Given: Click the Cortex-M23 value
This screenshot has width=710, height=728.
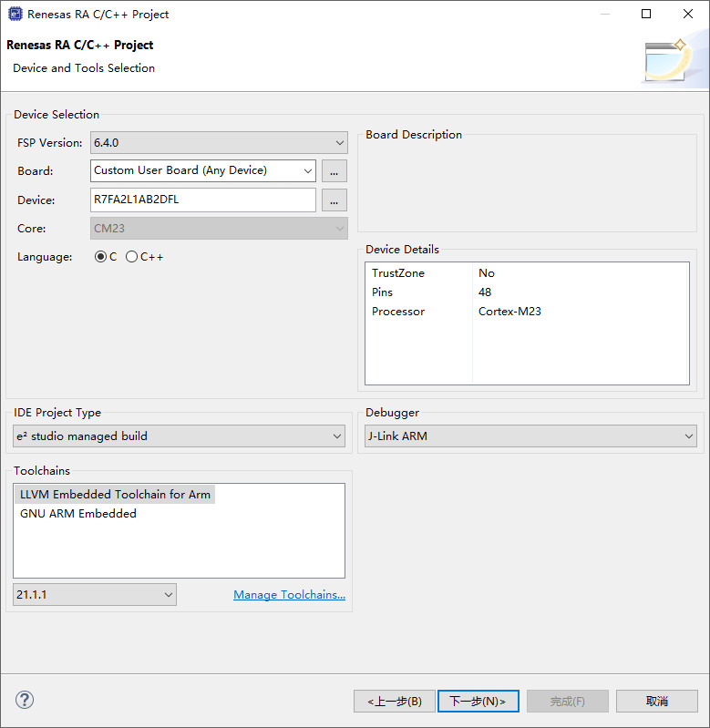Looking at the screenshot, I should click(509, 311).
